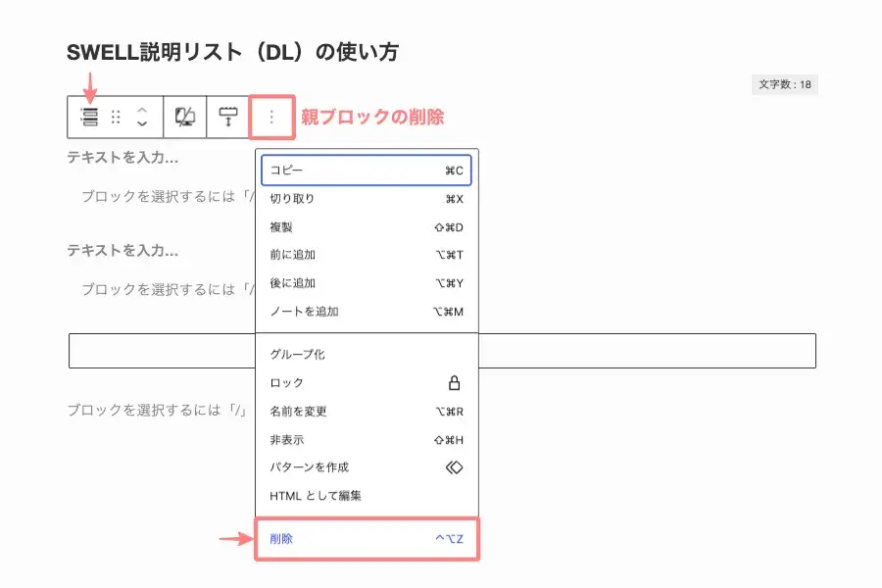Click the bottom margin setting toolbar icon
Viewport: 882px width, 588px height.
pyautogui.click(x=227, y=117)
